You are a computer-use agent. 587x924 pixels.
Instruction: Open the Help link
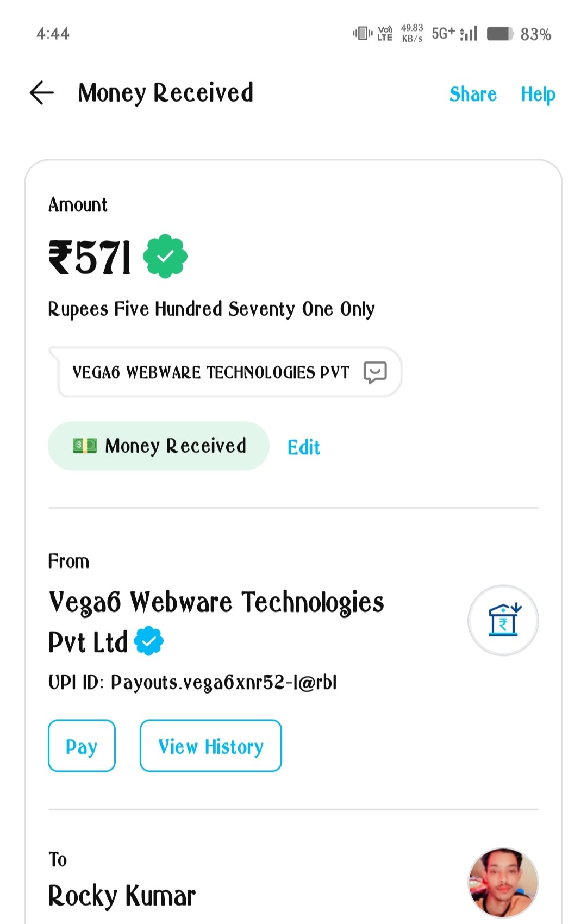(x=538, y=94)
